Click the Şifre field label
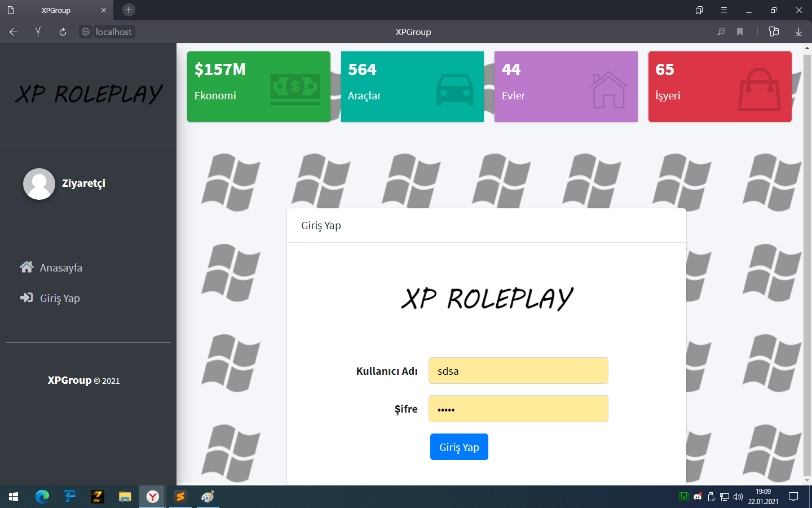The width and height of the screenshot is (812, 508). click(406, 409)
